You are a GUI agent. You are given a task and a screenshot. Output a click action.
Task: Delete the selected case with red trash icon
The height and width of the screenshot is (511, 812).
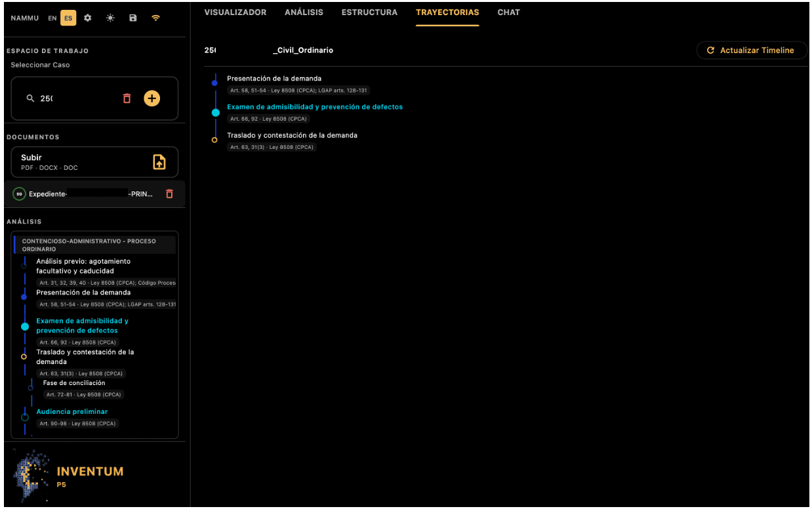127,98
